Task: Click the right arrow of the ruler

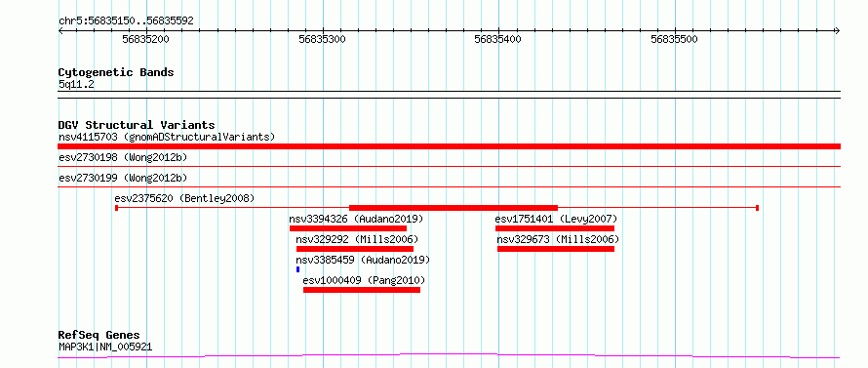Action: pyautogui.click(x=838, y=31)
